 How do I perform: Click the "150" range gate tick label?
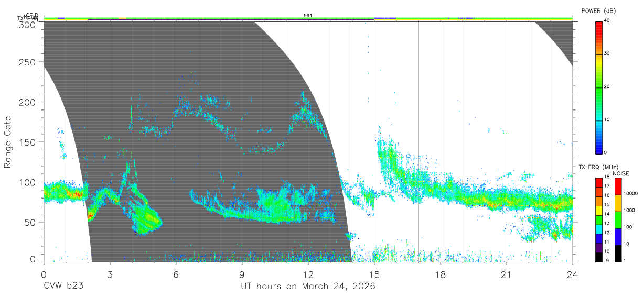click(x=27, y=142)
